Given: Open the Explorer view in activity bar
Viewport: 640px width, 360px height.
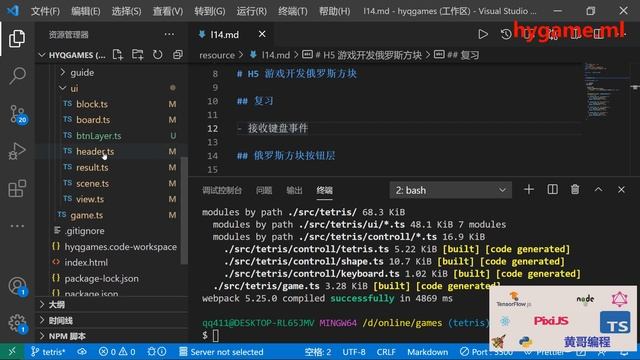Looking at the screenshot, I should (x=17, y=38).
